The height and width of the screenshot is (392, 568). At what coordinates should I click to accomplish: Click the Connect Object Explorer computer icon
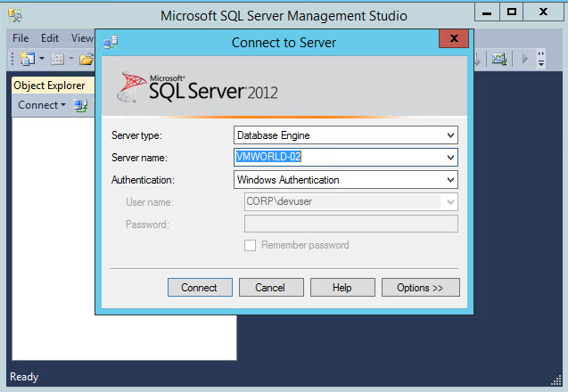(80, 105)
